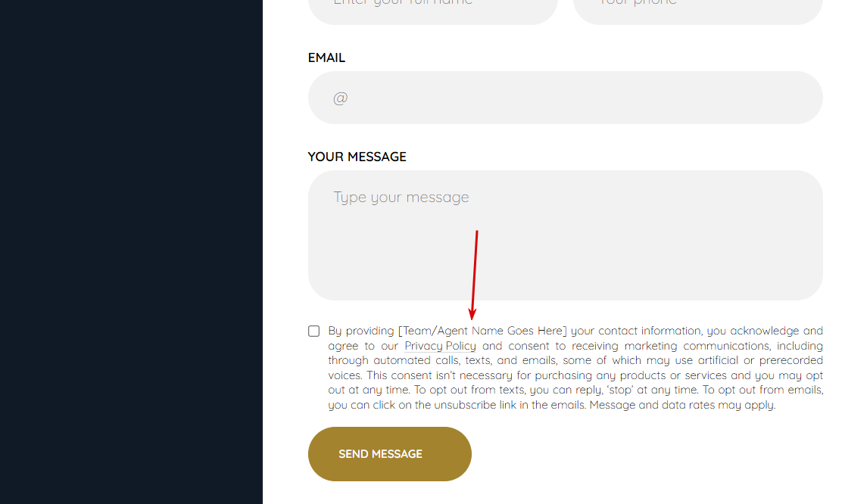Tick the marketing consent checkbox
The image size is (845, 504).
point(313,331)
